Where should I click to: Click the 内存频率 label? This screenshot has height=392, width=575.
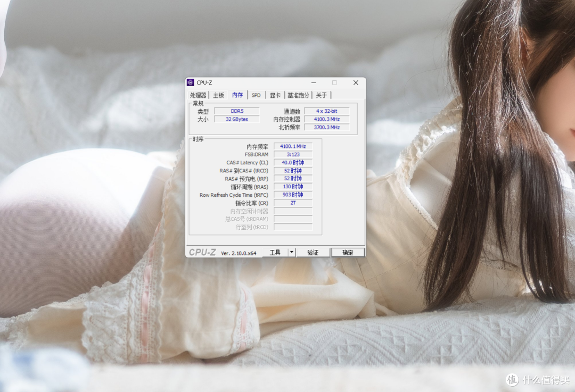tap(257, 147)
